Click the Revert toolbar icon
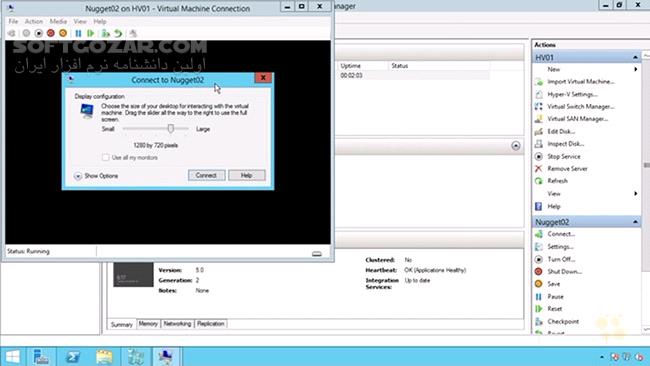 click(119, 33)
